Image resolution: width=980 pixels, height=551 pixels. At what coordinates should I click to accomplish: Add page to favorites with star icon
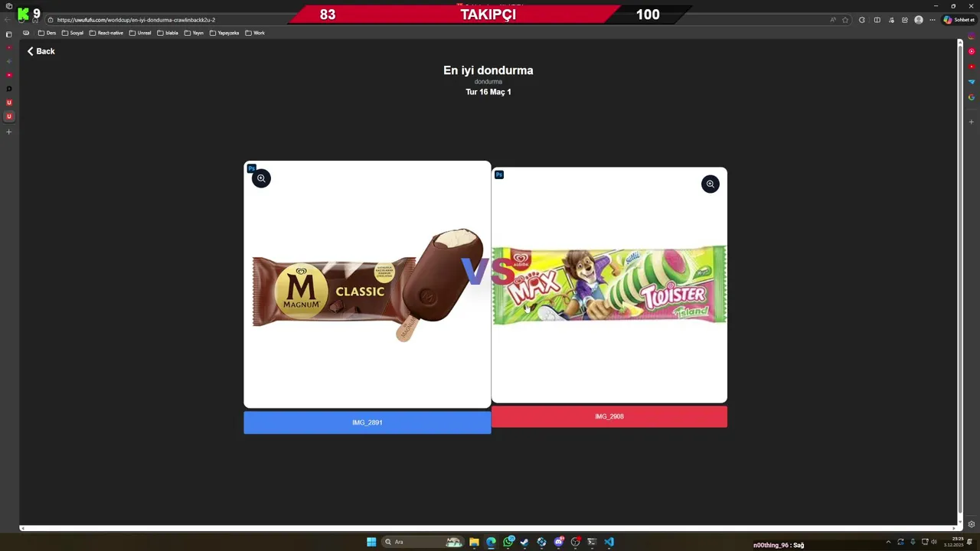pos(845,20)
